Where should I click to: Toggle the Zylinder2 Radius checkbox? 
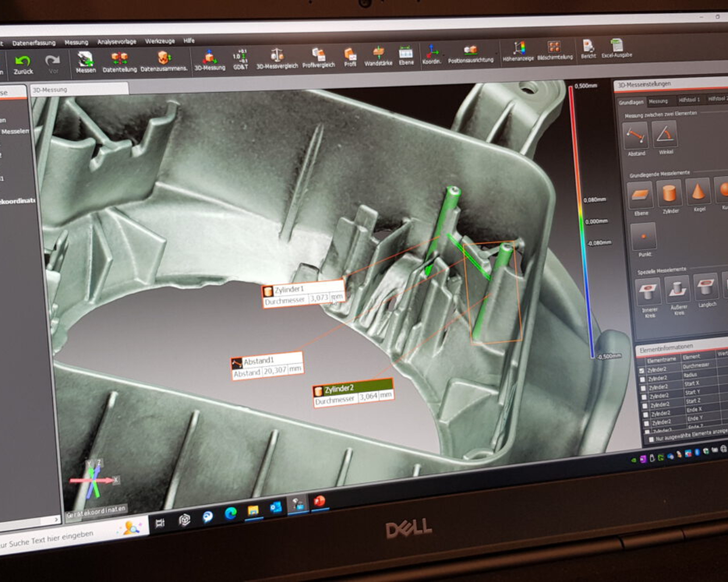click(643, 380)
